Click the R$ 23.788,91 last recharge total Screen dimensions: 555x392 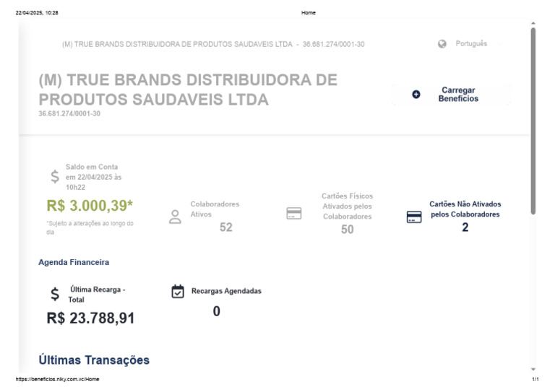point(90,318)
